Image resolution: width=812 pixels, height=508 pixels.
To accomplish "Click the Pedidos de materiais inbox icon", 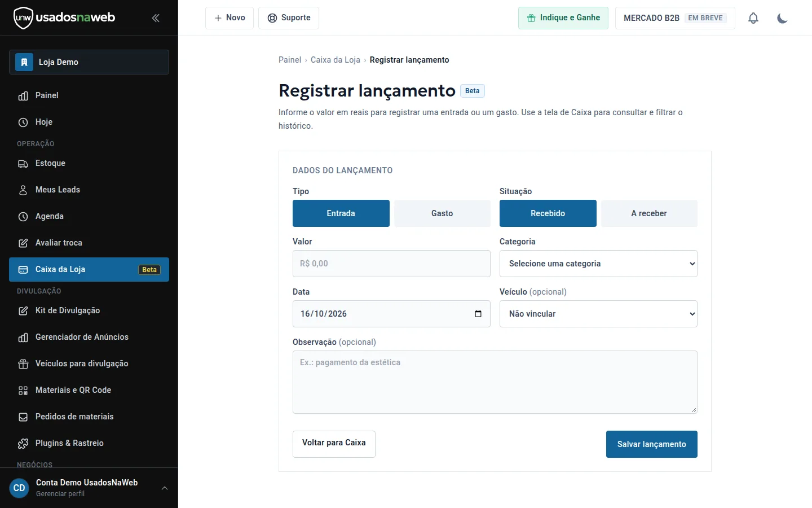I will pyautogui.click(x=23, y=417).
